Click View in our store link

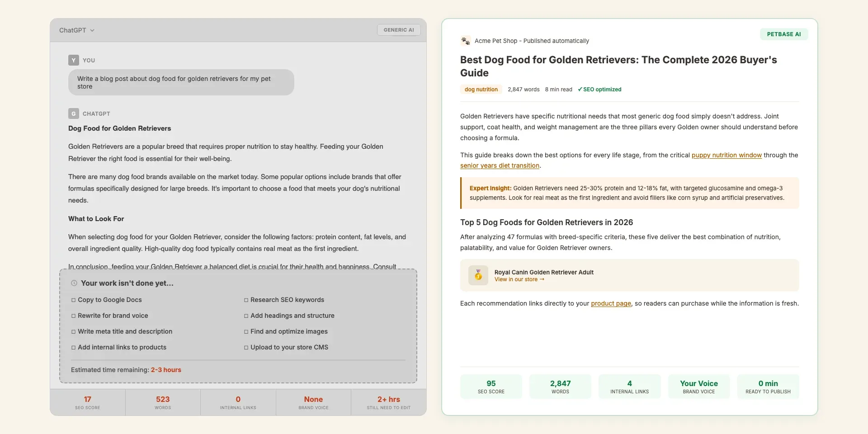tap(519, 279)
